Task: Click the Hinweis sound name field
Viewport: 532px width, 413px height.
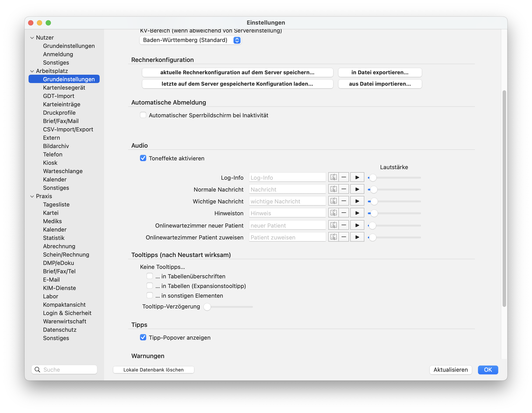Action: click(x=287, y=213)
